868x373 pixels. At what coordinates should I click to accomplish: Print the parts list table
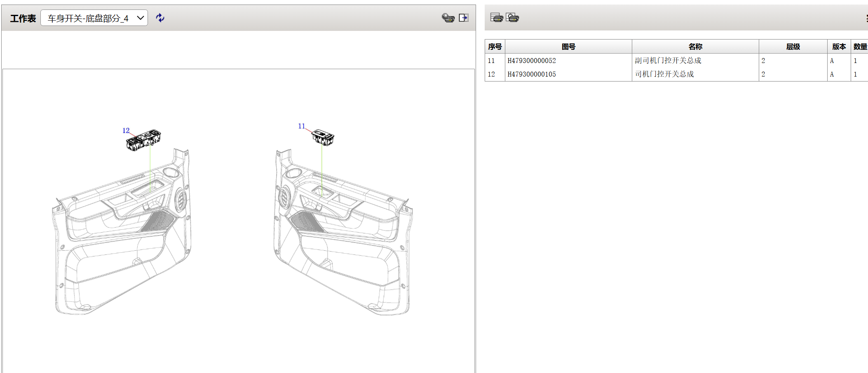497,17
